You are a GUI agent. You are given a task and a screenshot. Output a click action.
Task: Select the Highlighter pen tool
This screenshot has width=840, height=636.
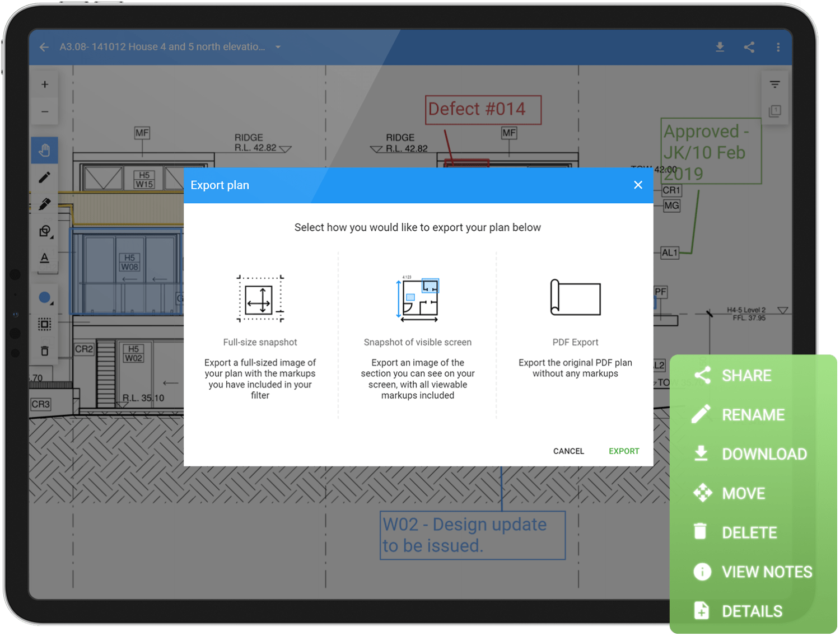click(x=45, y=204)
